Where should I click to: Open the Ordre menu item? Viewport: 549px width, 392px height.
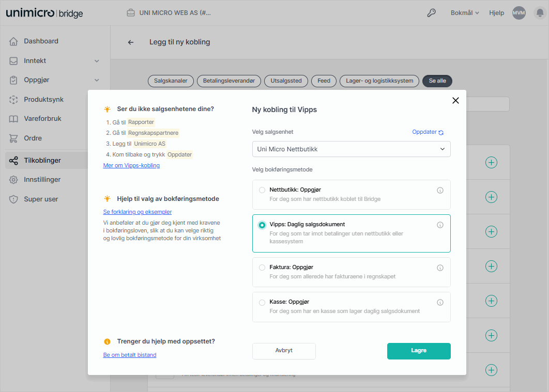[33, 138]
